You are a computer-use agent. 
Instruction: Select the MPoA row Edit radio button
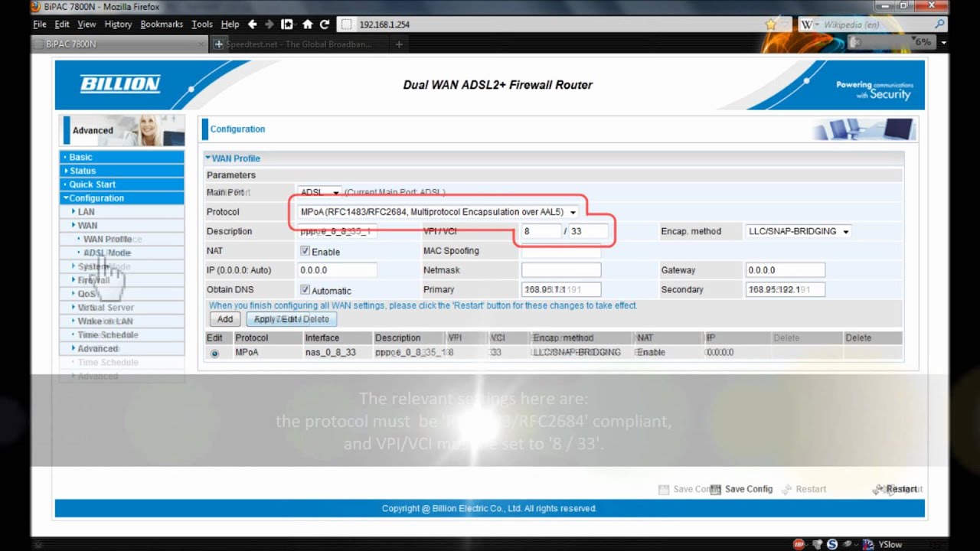click(x=214, y=353)
